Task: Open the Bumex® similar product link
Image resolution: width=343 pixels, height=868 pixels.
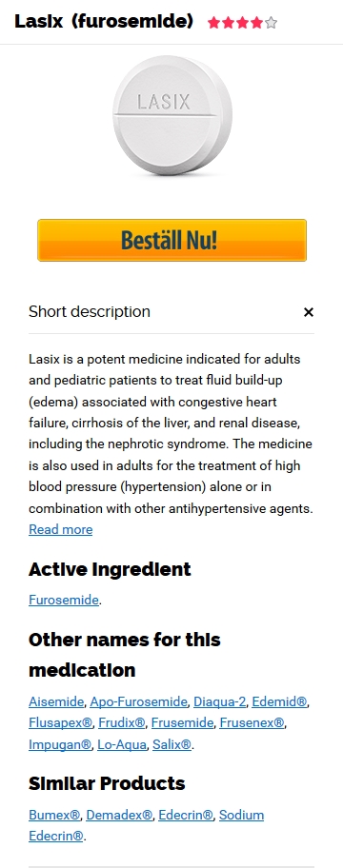Action: pos(54,815)
